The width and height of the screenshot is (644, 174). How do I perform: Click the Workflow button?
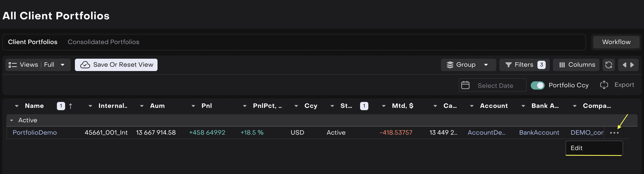[616, 42]
